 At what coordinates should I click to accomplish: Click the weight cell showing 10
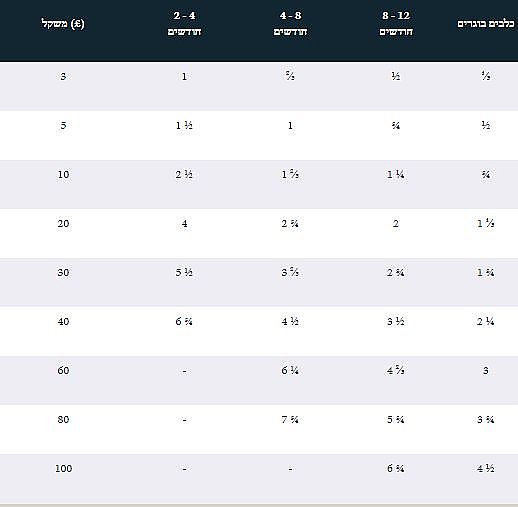click(x=63, y=174)
